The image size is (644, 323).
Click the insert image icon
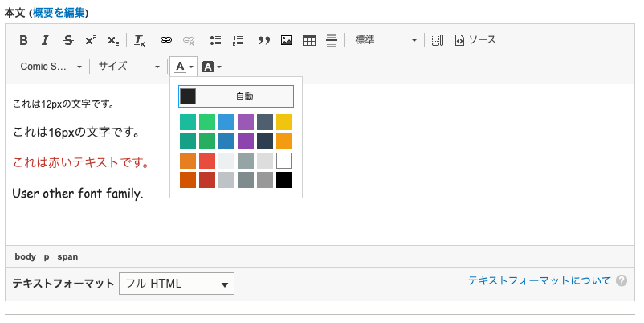click(x=287, y=40)
